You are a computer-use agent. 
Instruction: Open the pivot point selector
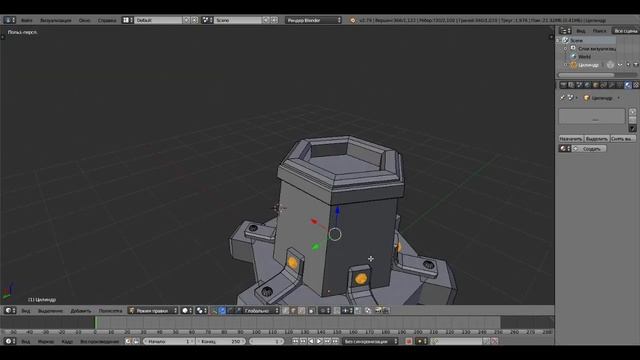coord(201,311)
